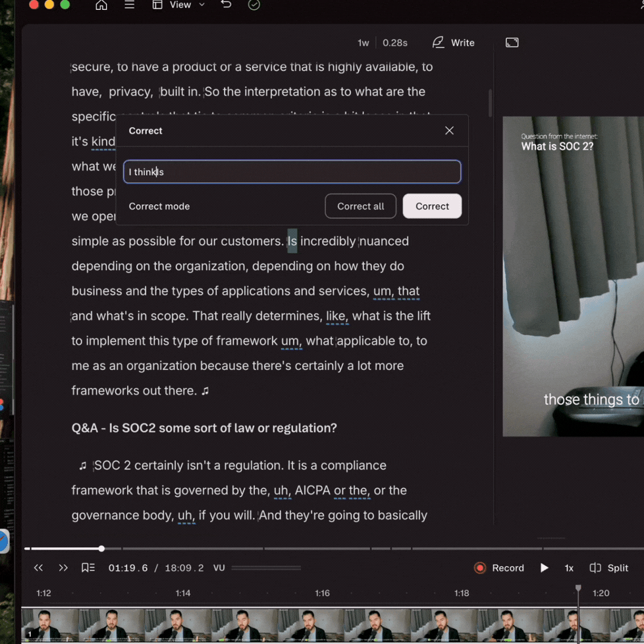Click the Write pen icon
The width and height of the screenshot is (644, 644).
click(x=439, y=42)
